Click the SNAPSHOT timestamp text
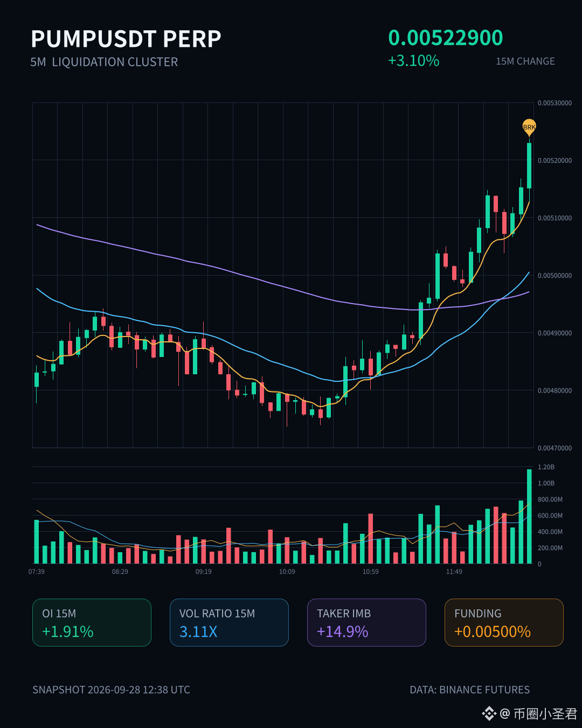The width and height of the screenshot is (582, 728). (x=111, y=690)
